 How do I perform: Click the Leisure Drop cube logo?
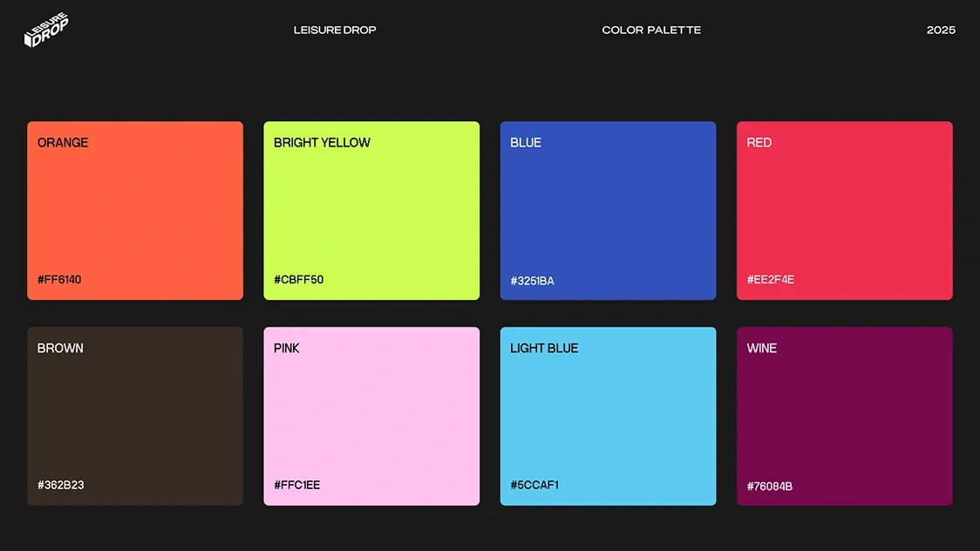(46, 30)
